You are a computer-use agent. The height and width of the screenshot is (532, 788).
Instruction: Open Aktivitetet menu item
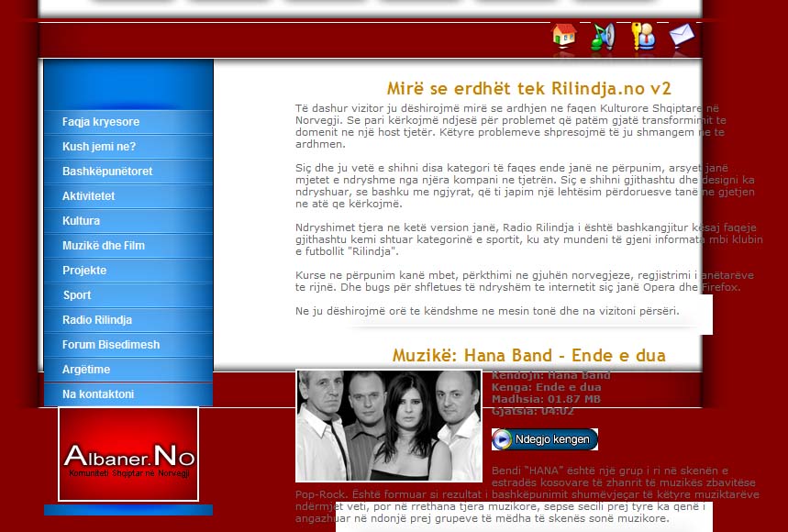[x=128, y=196]
